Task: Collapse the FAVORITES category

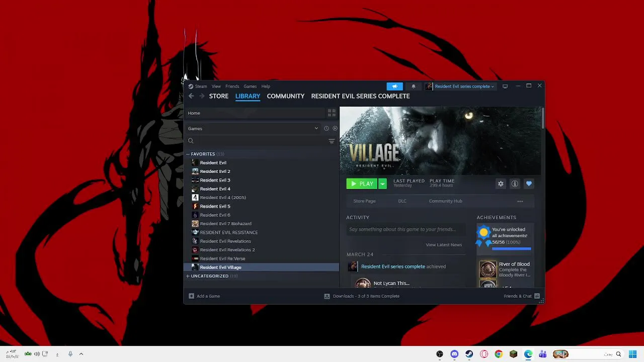Action: tap(188, 154)
